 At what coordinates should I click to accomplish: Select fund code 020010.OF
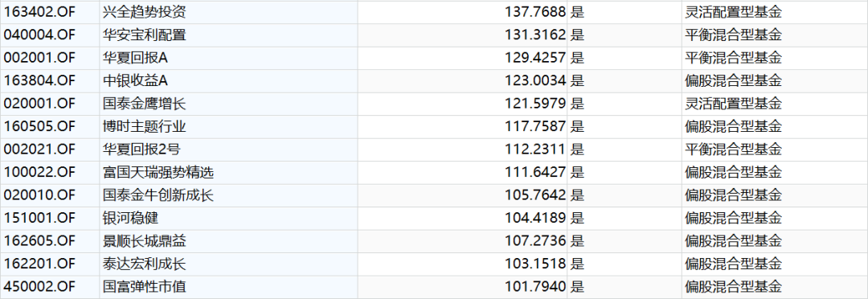(x=39, y=195)
